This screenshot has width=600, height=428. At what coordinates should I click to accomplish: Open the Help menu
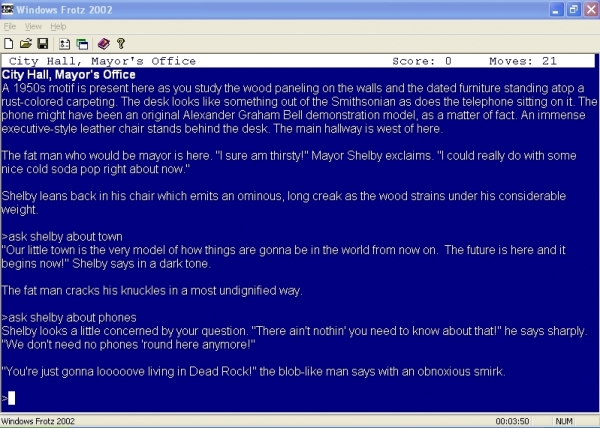click(58, 26)
